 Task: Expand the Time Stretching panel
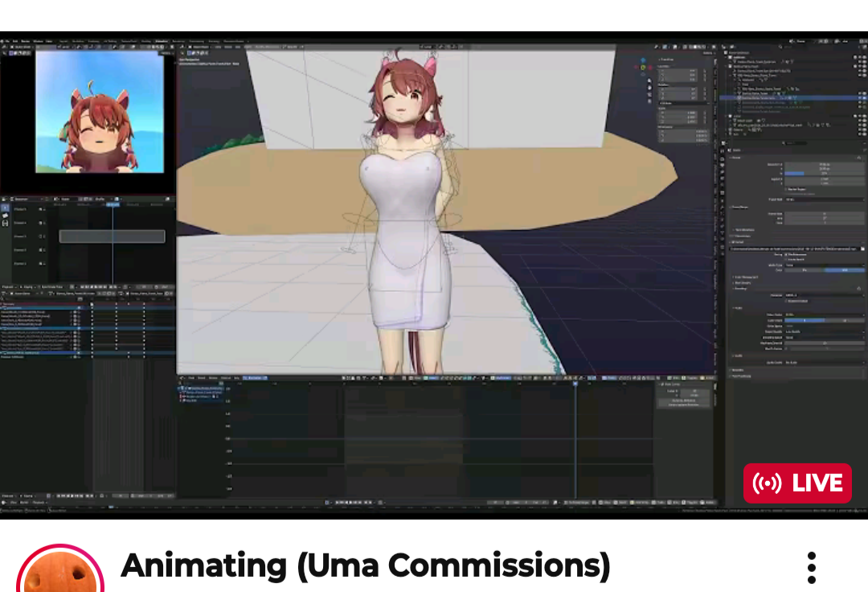click(x=743, y=229)
